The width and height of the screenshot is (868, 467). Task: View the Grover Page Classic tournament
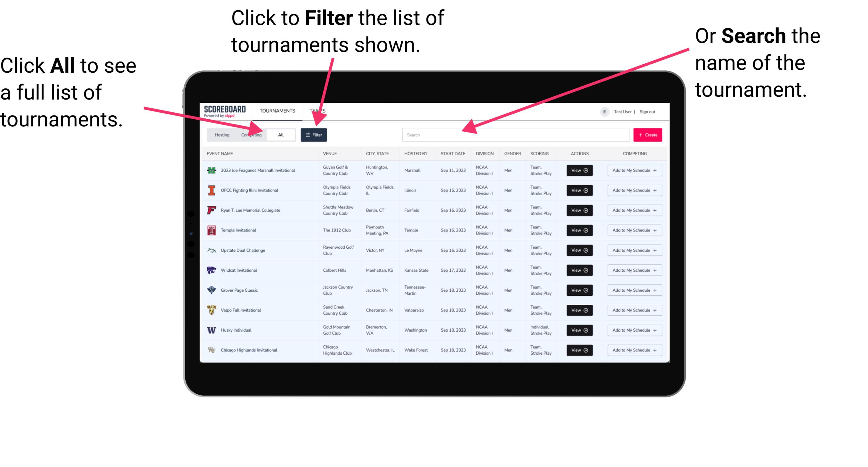[x=579, y=290]
